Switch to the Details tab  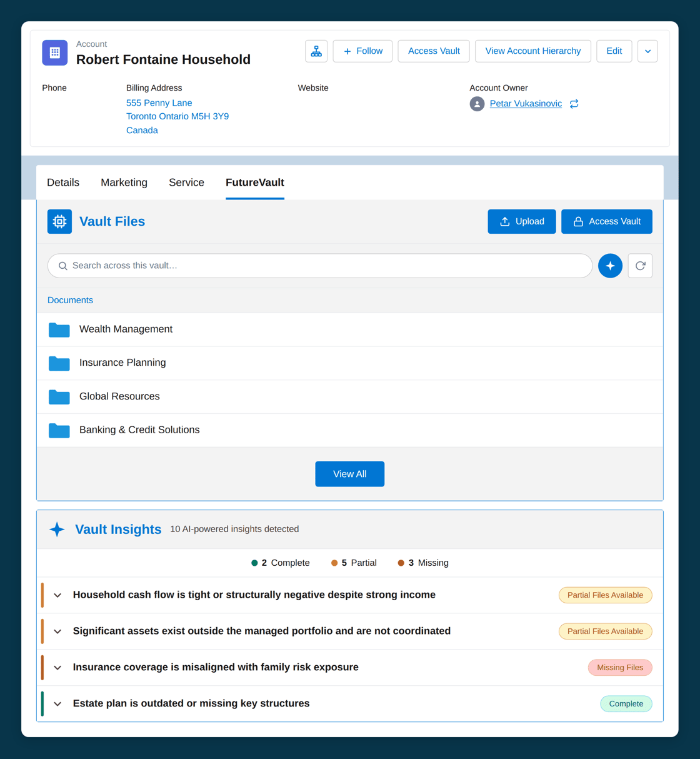[x=63, y=183]
